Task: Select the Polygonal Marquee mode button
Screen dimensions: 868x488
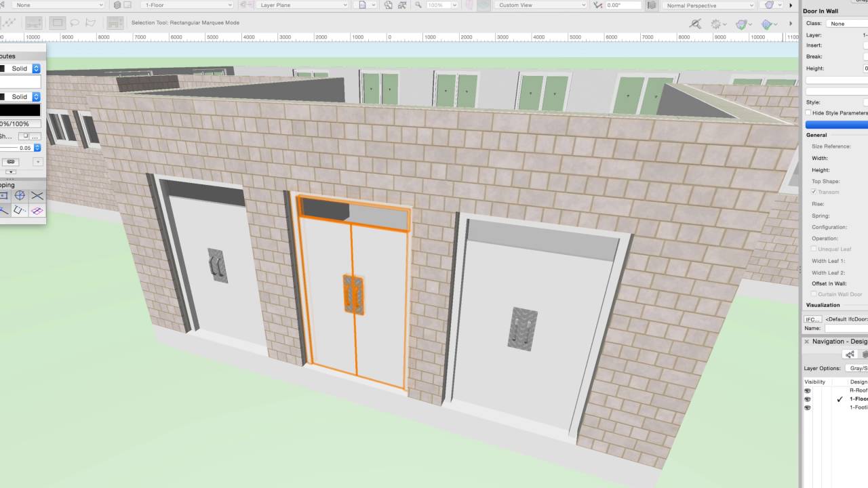Action: pyautogui.click(x=90, y=22)
